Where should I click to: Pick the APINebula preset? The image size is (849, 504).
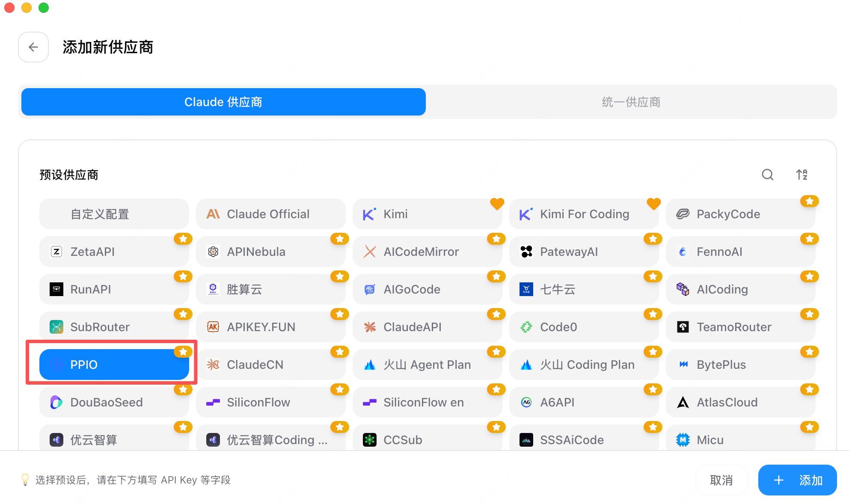point(271,252)
